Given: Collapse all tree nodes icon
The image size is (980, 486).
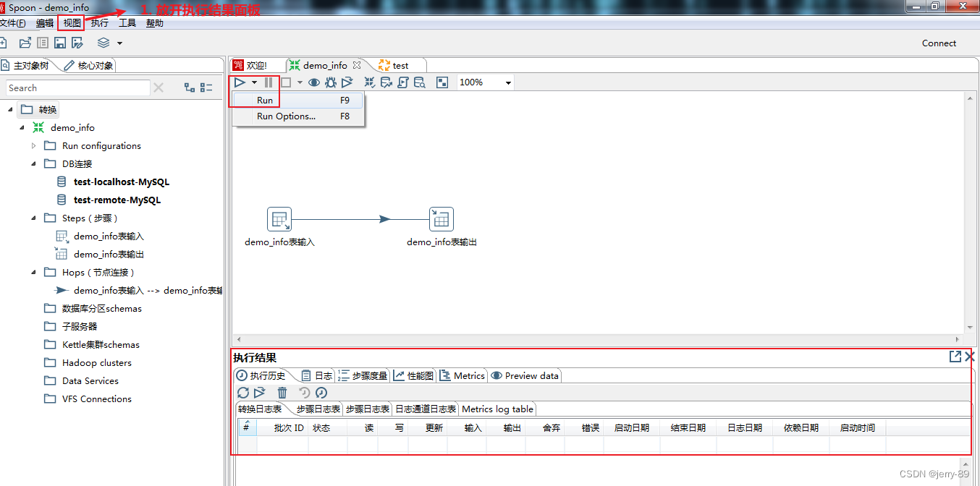Looking at the screenshot, I should (206, 88).
